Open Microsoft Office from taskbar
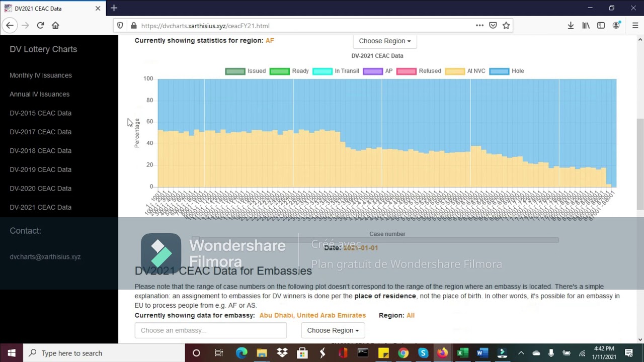 (x=343, y=353)
